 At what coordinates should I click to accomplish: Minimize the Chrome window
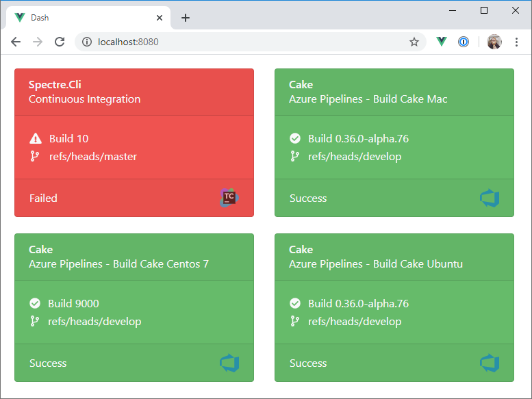pos(453,10)
